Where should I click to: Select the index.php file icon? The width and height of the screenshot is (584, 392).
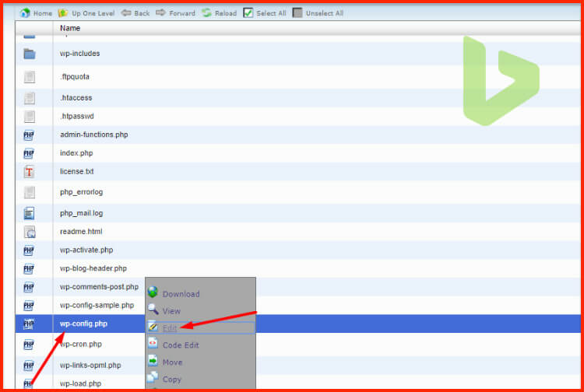[30, 153]
